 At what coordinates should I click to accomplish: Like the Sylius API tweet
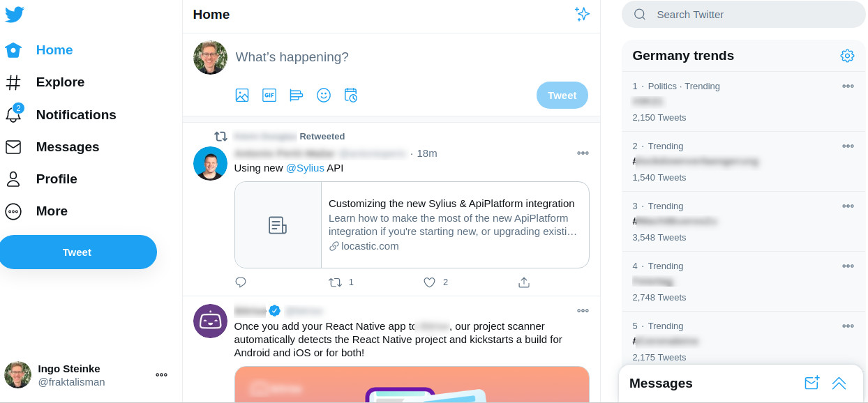pos(430,282)
